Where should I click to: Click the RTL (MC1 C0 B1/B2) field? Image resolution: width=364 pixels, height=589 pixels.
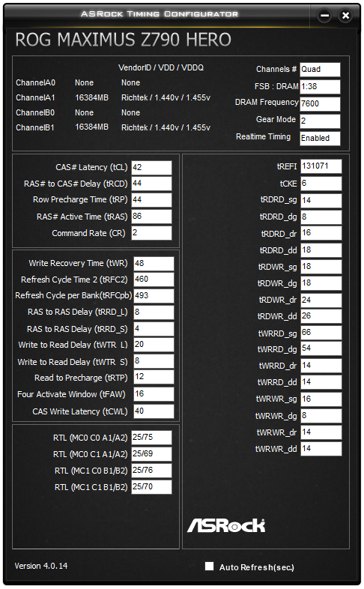(151, 471)
